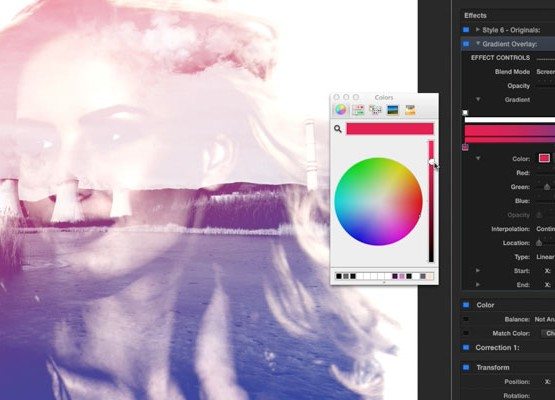
Task: Select the red color stop below gradient bar
Action: click(x=465, y=147)
